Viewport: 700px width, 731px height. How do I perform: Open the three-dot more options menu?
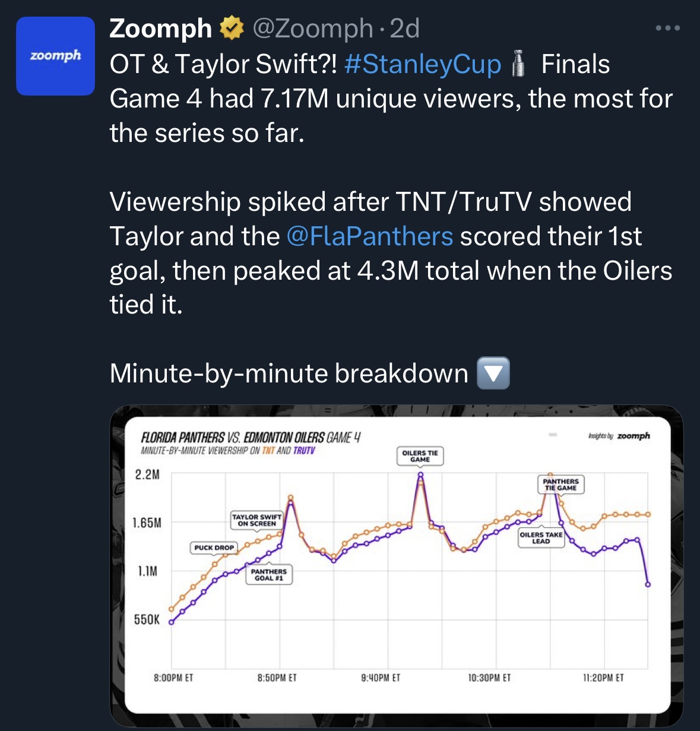pyautogui.click(x=668, y=28)
